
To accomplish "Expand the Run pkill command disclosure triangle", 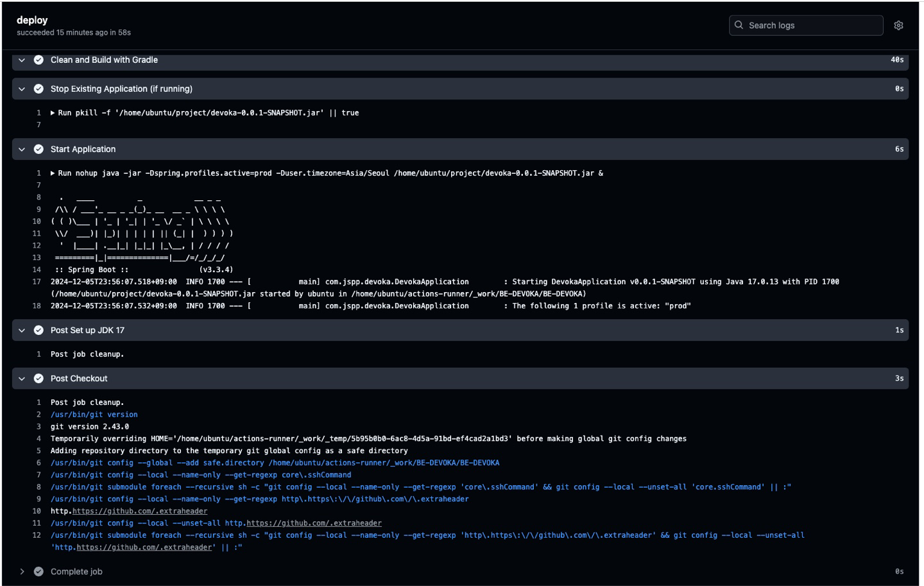I will coord(53,113).
